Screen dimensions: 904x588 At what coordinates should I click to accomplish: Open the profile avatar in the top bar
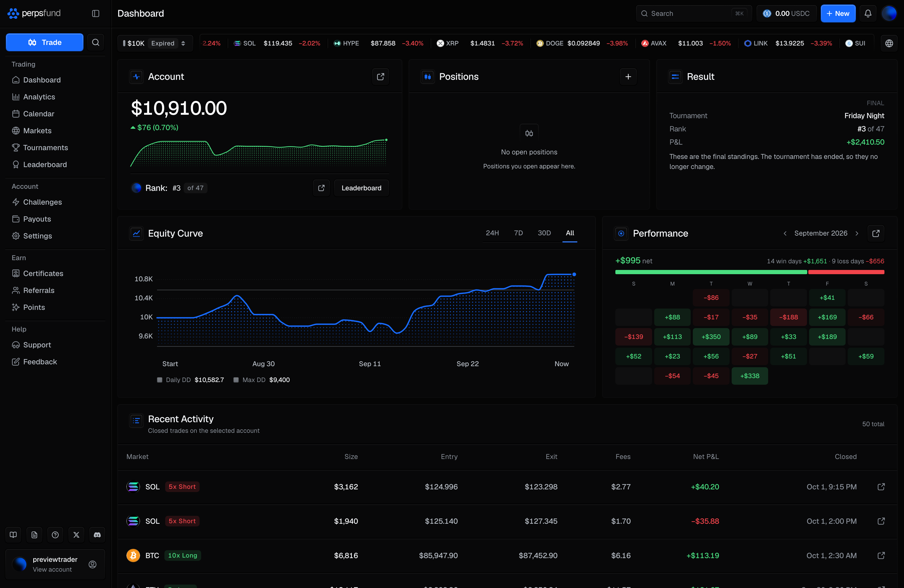pos(889,14)
